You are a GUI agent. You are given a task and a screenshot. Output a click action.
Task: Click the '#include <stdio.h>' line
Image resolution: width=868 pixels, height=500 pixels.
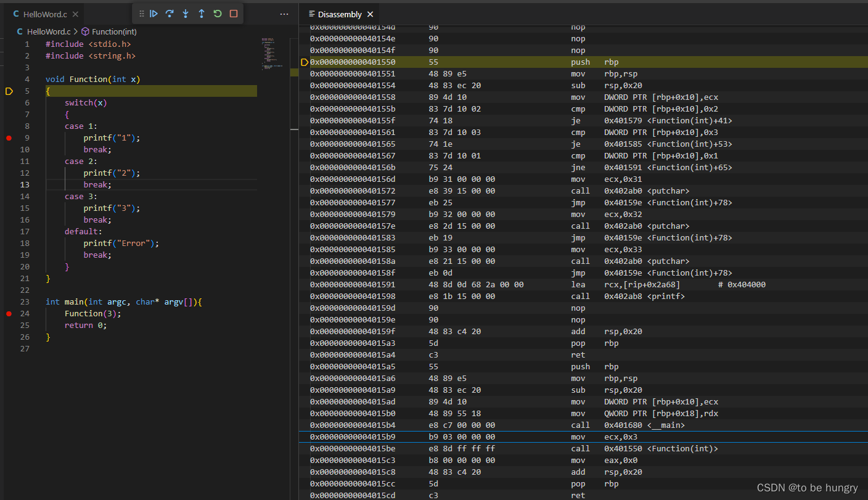click(88, 44)
